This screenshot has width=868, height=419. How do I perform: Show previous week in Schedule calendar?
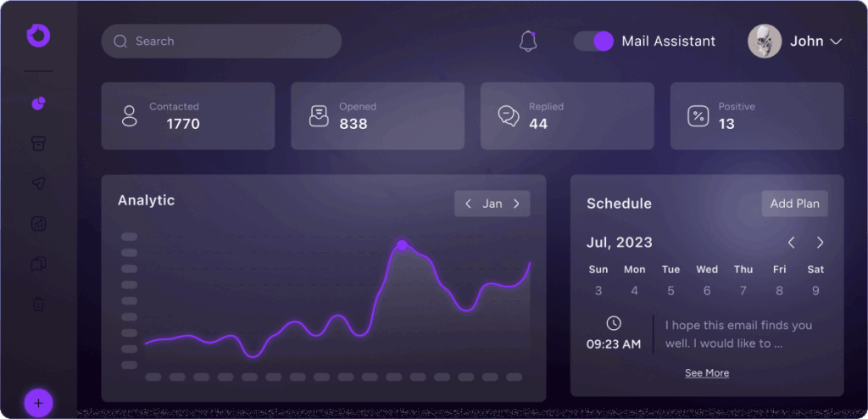(792, 243)
